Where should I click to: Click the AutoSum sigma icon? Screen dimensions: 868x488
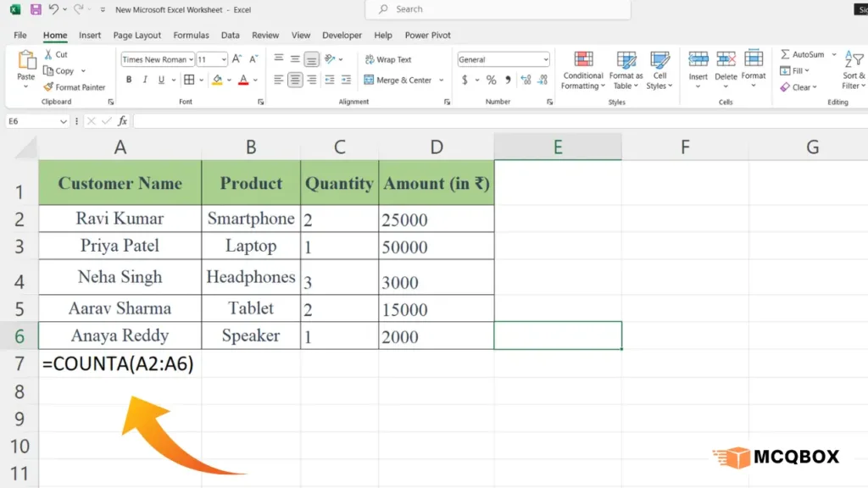pyautogui.click(x=786, y=55)
